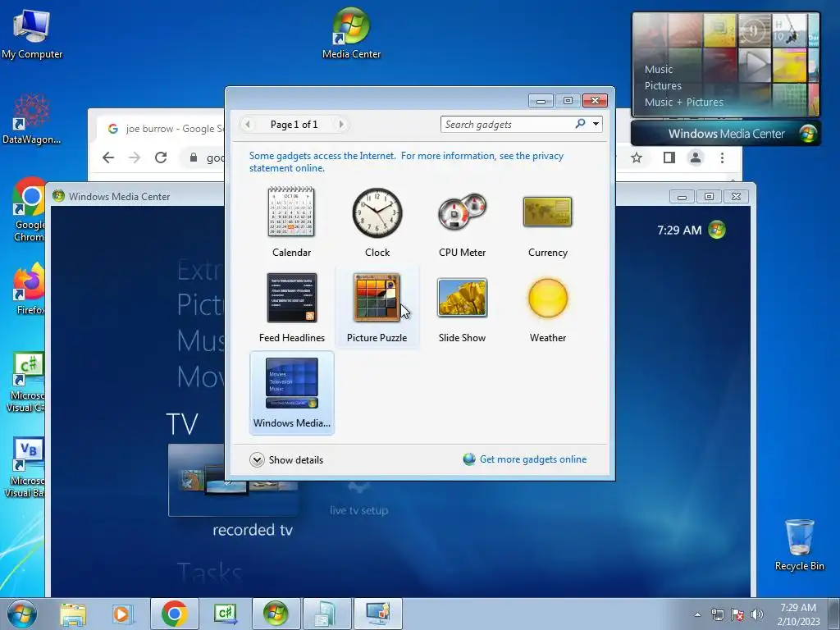Click the Media Center green logo button
Viewport: 840px width, 630px height.
point(717,230)
